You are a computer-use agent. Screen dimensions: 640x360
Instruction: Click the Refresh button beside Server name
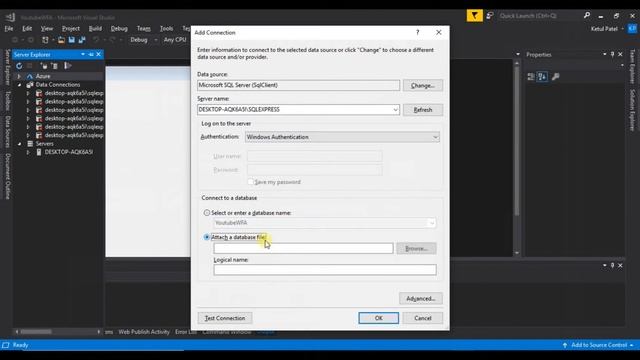[x=422, y=110]
